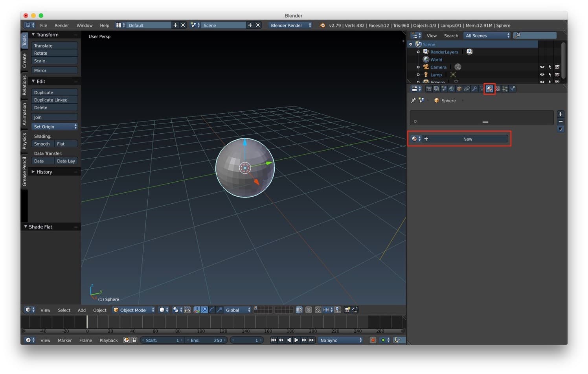The width and height of the screenshot is (588, 374).
Task: Open the Material properties tab icon
Action: coord(489,89)
